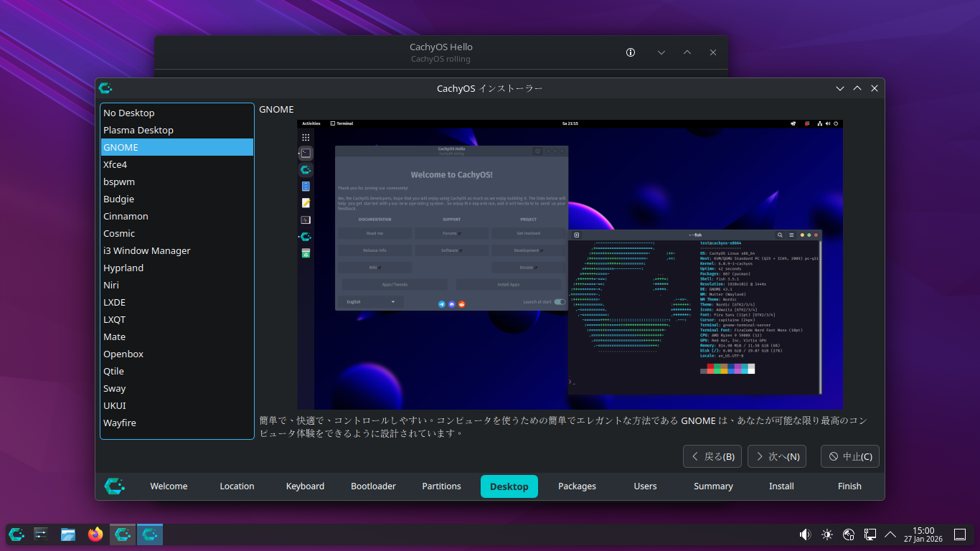Open the system settings icon next to launcher

pyautogui.click(x=41, y=534)
